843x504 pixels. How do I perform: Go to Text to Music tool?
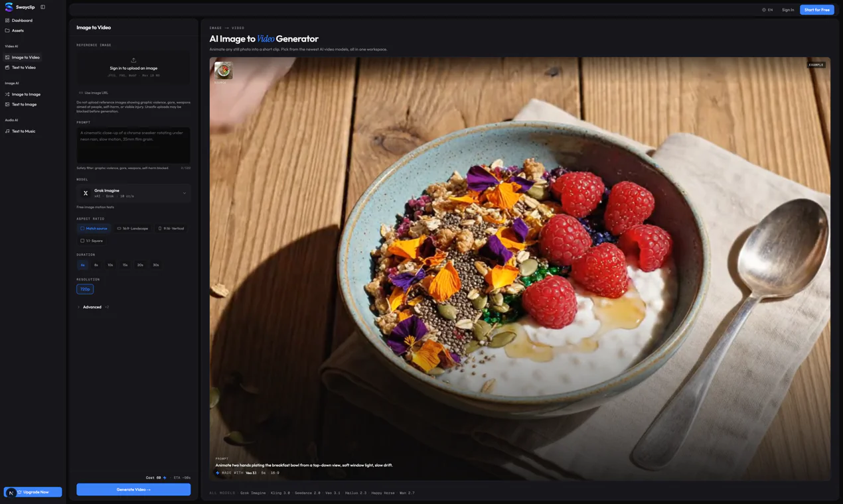pyautogui.click(x=23, y=131)
